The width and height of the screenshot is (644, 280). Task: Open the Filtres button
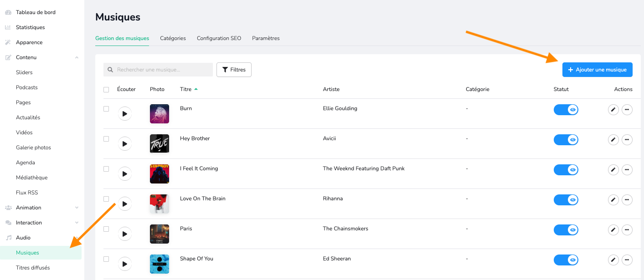point(234,70)
